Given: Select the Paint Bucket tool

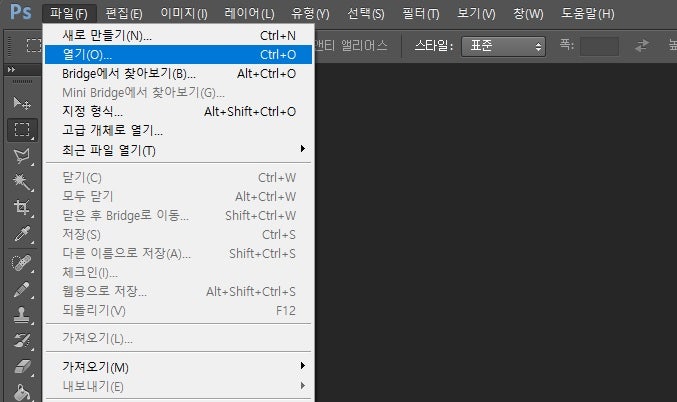Looking at the screenshot, I should coord(22,392).
